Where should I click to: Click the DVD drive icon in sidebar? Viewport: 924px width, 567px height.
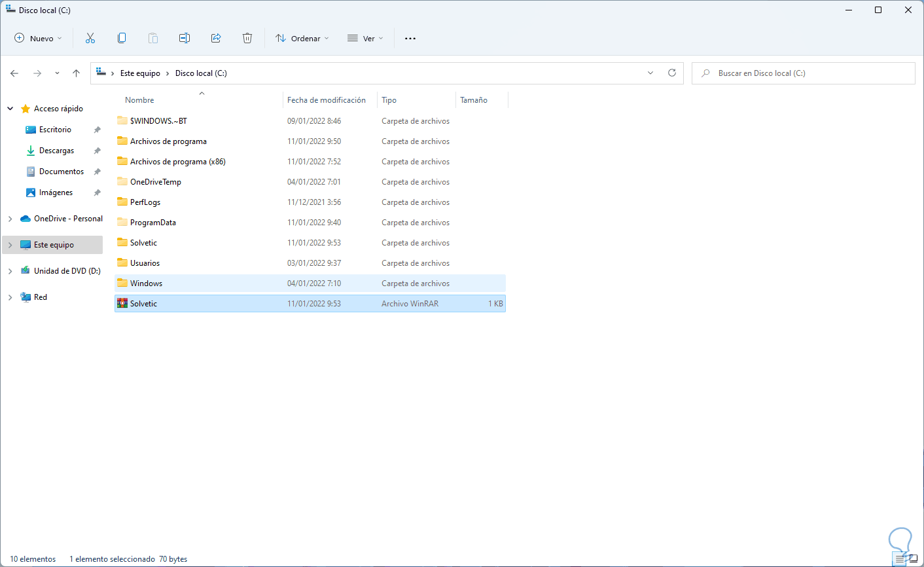26,270
